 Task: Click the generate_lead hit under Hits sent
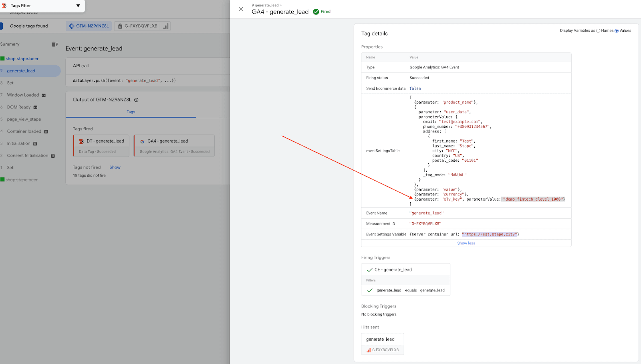pyautogui.click(x=382, y=339)
